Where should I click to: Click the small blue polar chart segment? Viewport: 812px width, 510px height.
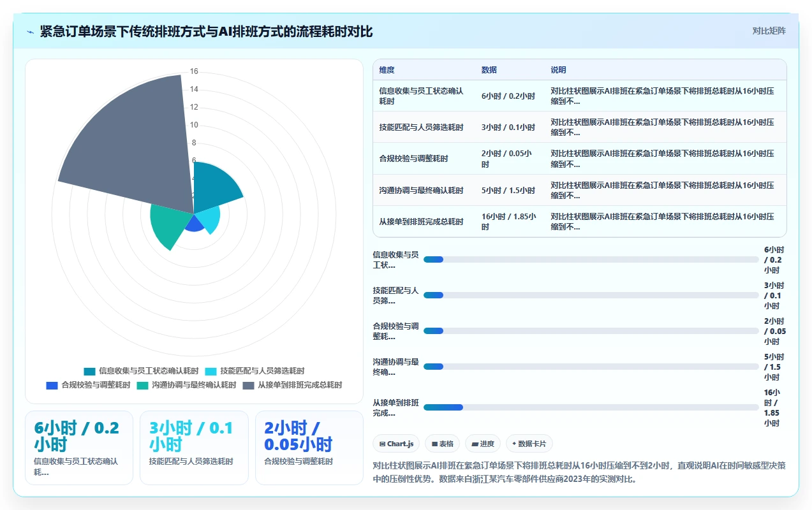[195, 223]
